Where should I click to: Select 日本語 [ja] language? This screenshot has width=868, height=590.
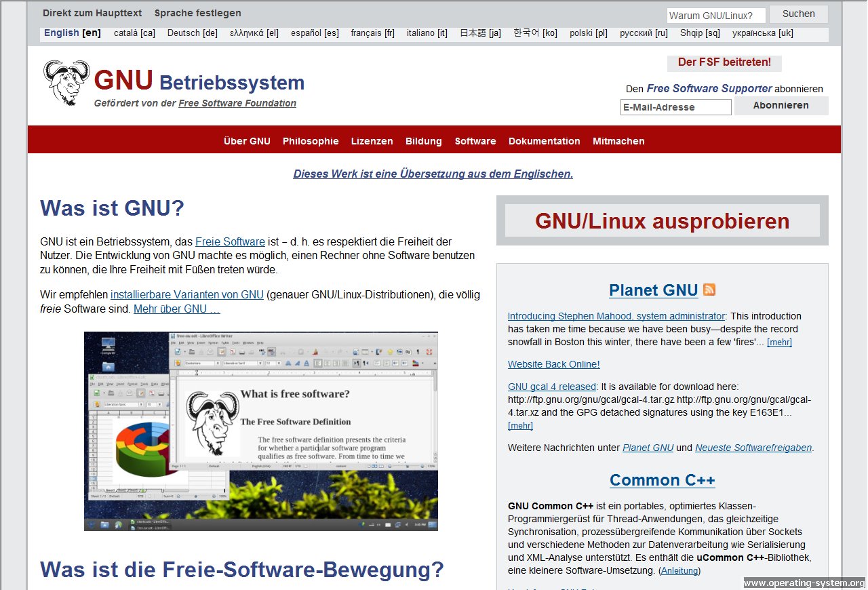pyautogui.click(x=480, y=33)
